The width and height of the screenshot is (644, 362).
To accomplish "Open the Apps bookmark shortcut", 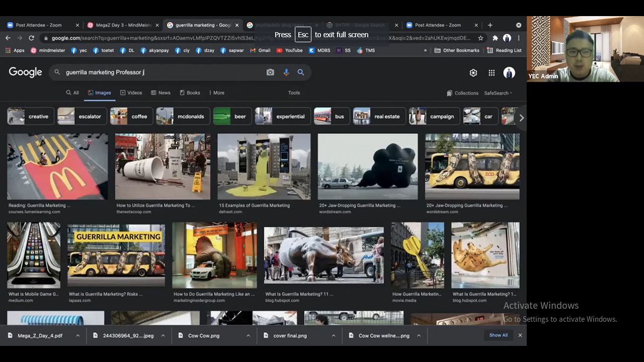I will click(15, 50).
